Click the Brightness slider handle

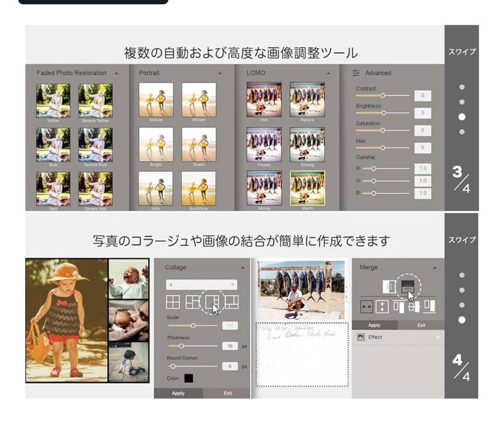(384, 113)
